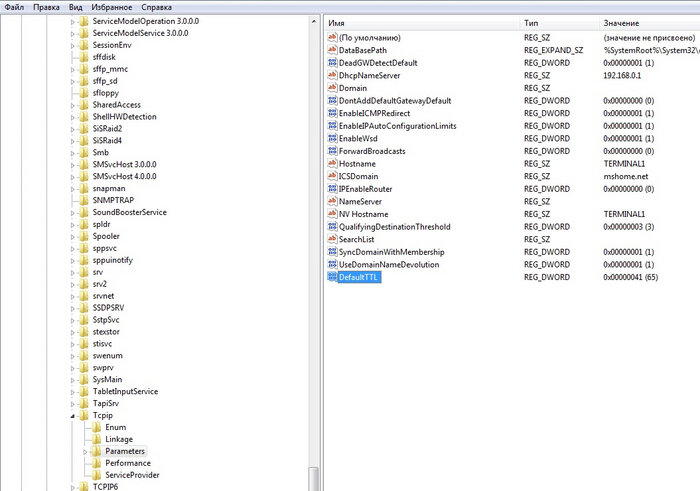Click the tree pane scrollbar thumb
Image resolution: width=700 pixels, height=491 pixels.
coord(314,479)
